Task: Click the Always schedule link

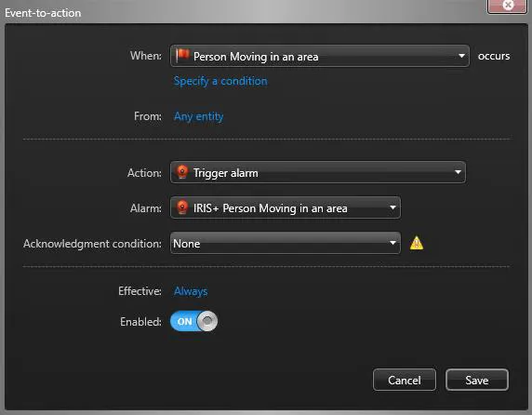Action: [x=191, y=291]
